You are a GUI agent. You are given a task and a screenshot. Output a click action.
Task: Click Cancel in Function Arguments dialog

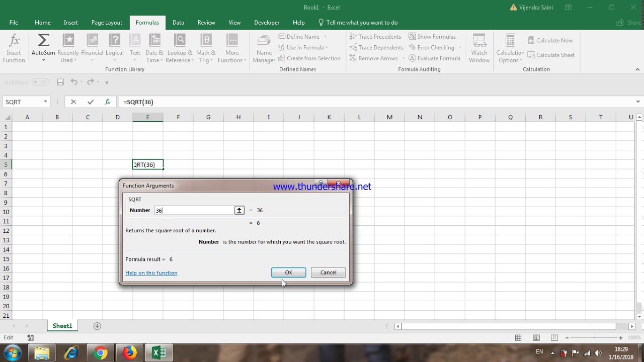(x=328, y=273)
